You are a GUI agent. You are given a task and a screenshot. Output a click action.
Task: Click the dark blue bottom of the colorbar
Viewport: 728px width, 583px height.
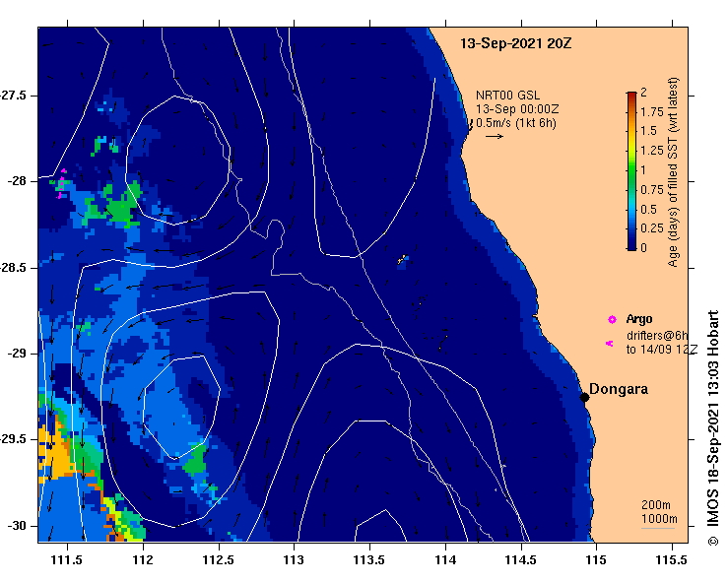click(x=631, y=244)
